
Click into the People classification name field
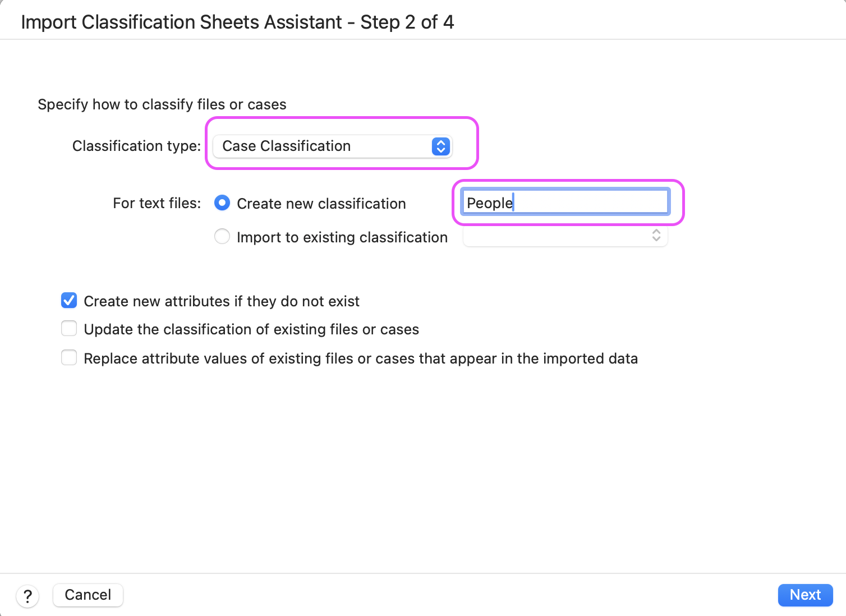[564, 203]
